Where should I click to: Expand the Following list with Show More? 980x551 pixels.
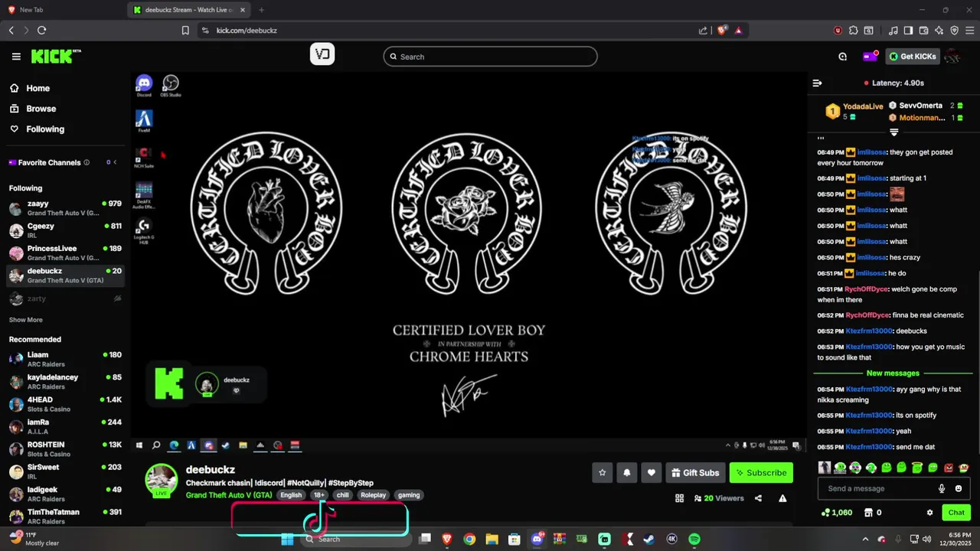click(x=26, y=320)
